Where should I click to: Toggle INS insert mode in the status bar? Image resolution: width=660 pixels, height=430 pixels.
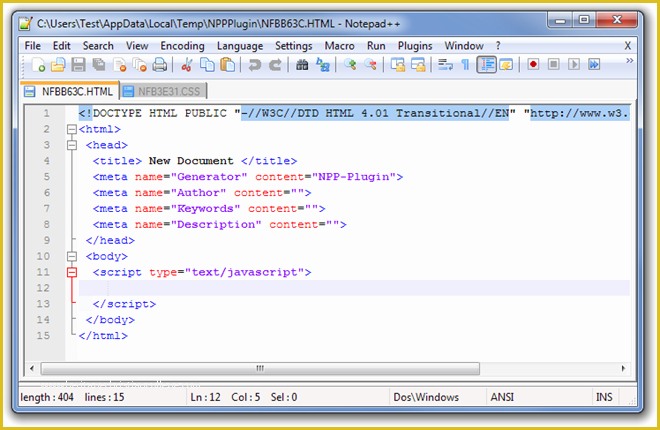[x=603, y=397]
